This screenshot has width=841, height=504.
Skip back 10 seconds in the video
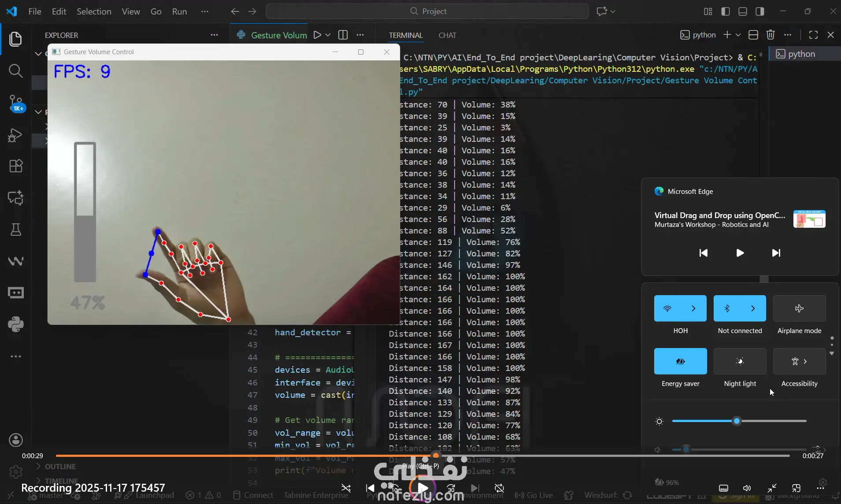[393, 488]
